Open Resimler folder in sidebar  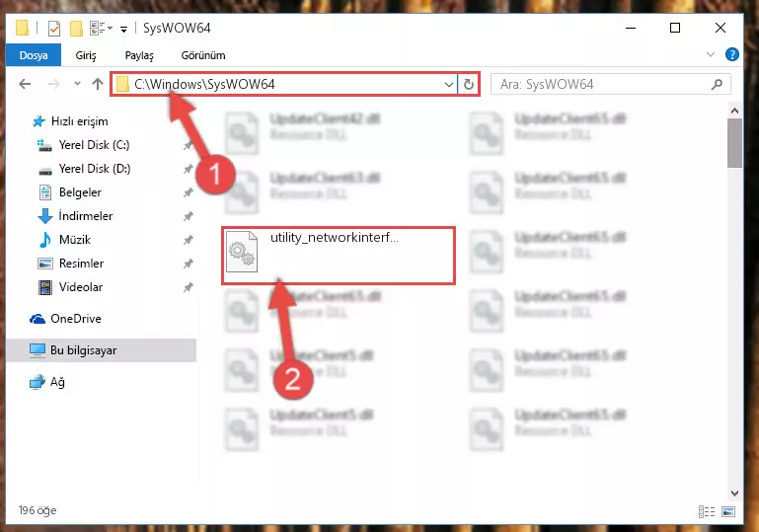click(81, 264)
